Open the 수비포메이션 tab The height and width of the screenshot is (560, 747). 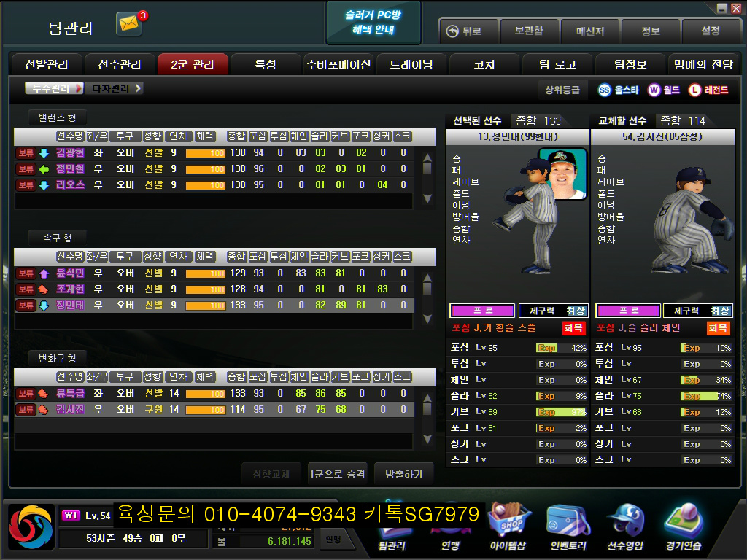tap(338, 64)
